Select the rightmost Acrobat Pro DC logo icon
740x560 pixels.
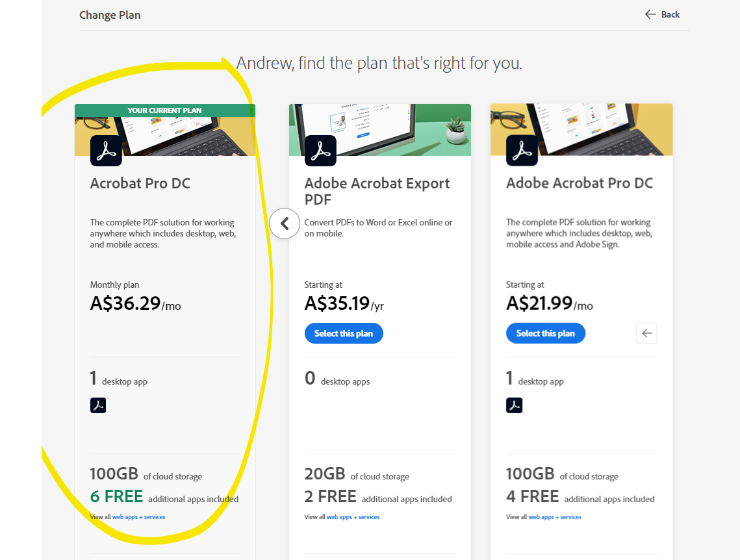522,150
